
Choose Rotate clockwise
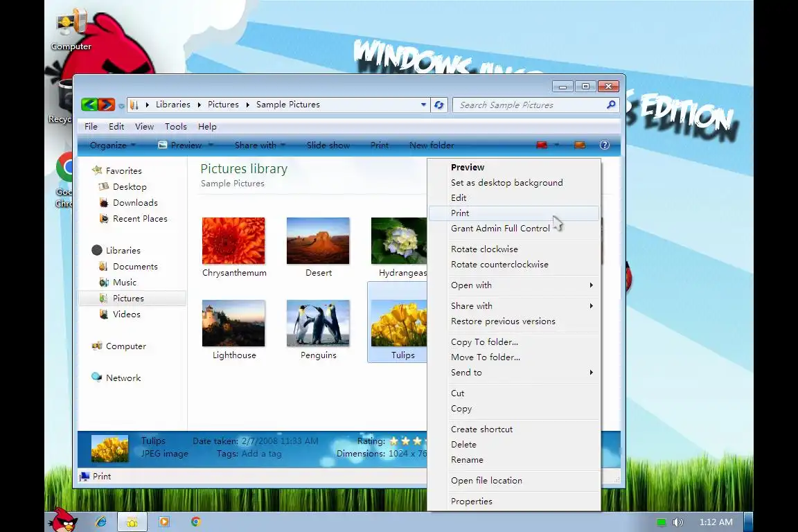[514, 249]
